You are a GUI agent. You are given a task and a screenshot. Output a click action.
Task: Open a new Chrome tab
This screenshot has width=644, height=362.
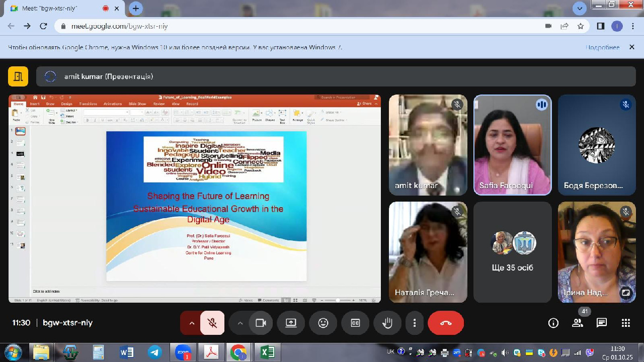click(x=135, y=9)
